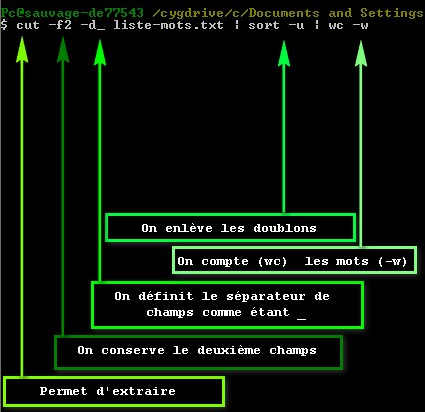Click the '-f2' option text
This screenshot has width=425, height=412.
pyautogui.click(x=60, y=25)
